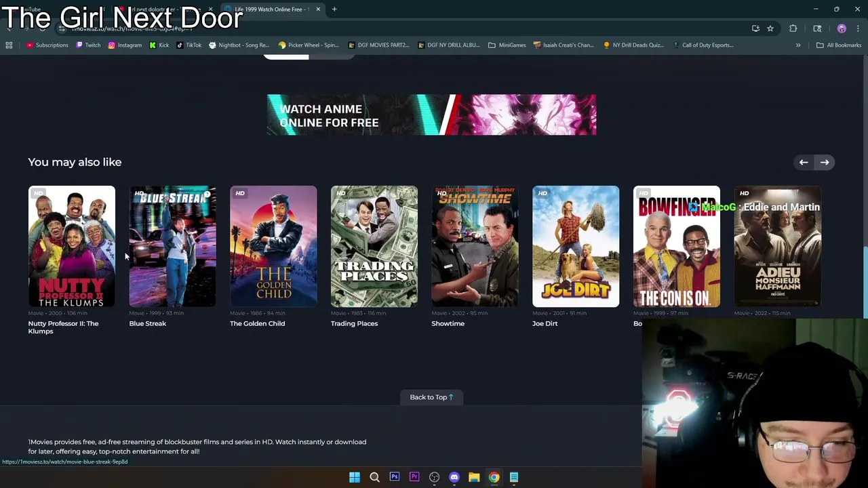This screenshot has height=488, width=868.
Task: Open the Chrome apps grid in bookmarks bar
Action: [x=9, y=45]
